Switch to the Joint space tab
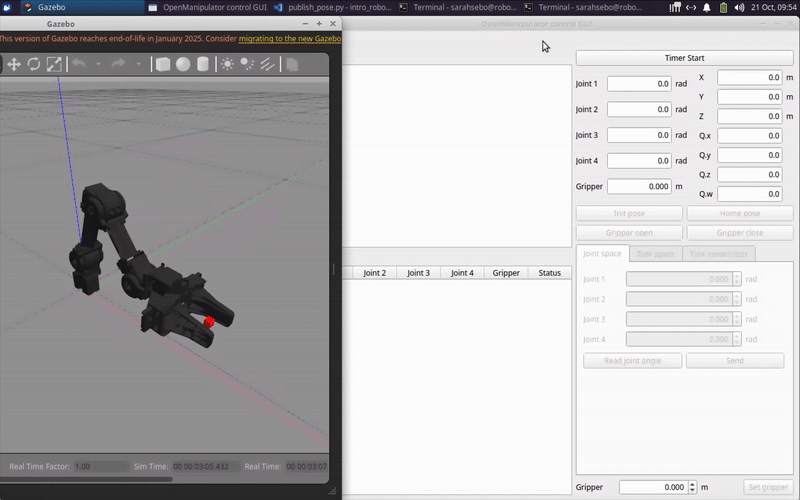The height and width of the screenshot is (500, 800). click(x=602, y=254)
